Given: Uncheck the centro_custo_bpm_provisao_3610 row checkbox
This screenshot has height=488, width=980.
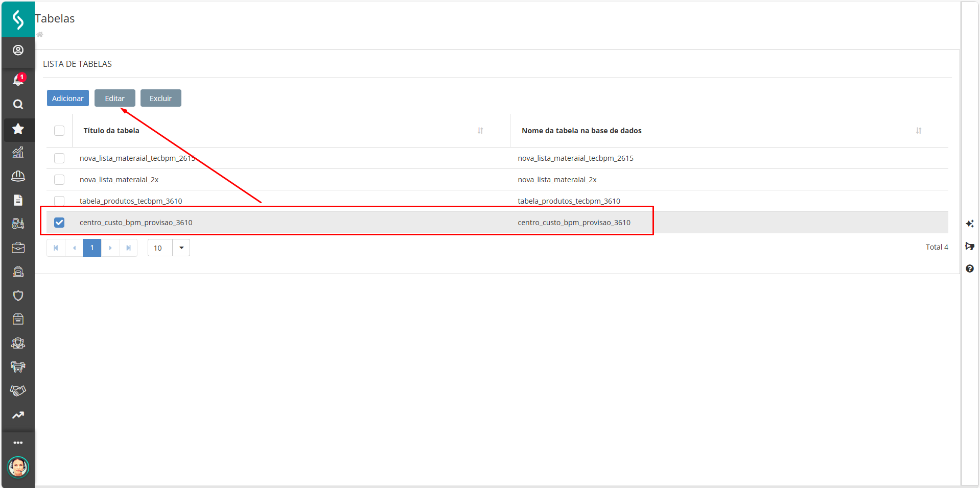Looking at the screenshot, I should (x=59, y=223).
